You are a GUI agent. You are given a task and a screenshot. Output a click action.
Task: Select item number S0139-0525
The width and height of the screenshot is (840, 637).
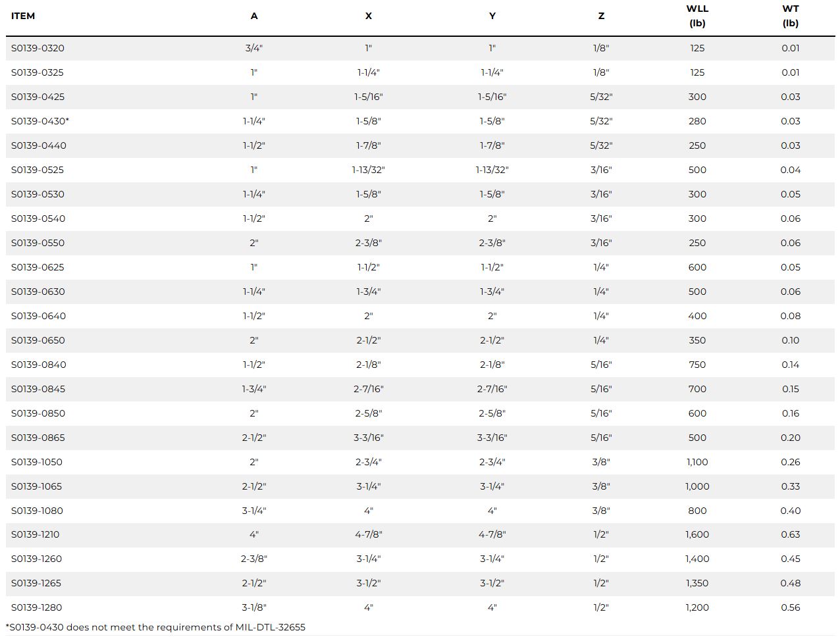(x=38, y=170)
